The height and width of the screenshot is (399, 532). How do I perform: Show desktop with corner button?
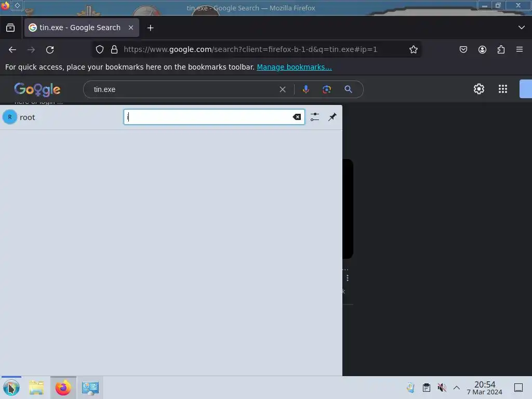coord(518,388)
